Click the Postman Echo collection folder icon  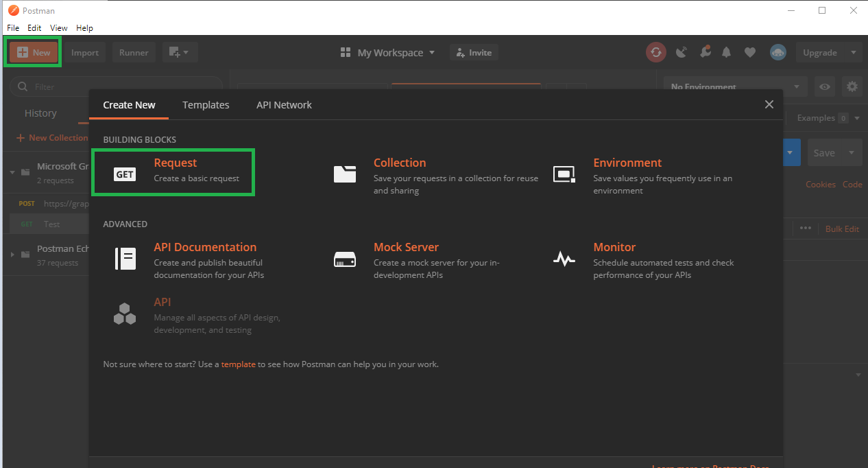(x=25, y=255)
